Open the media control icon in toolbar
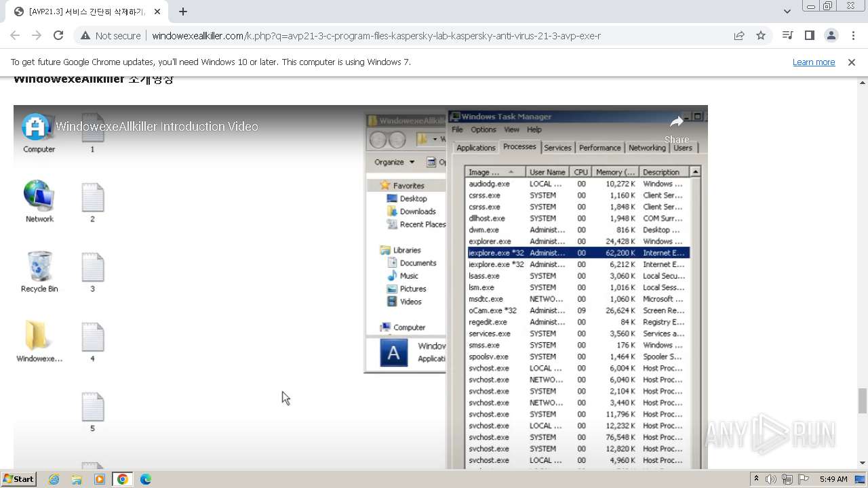Screen dimensions: 868x488 pyautogui.click(x=787, y=36)
